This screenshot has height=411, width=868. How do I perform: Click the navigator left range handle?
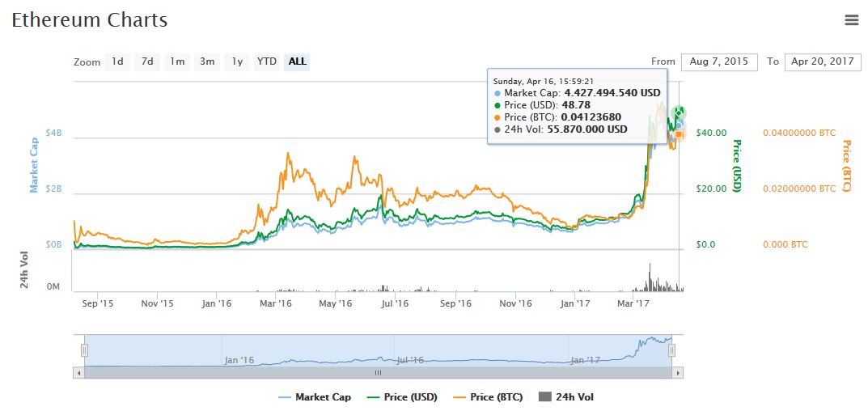(84, 350)
